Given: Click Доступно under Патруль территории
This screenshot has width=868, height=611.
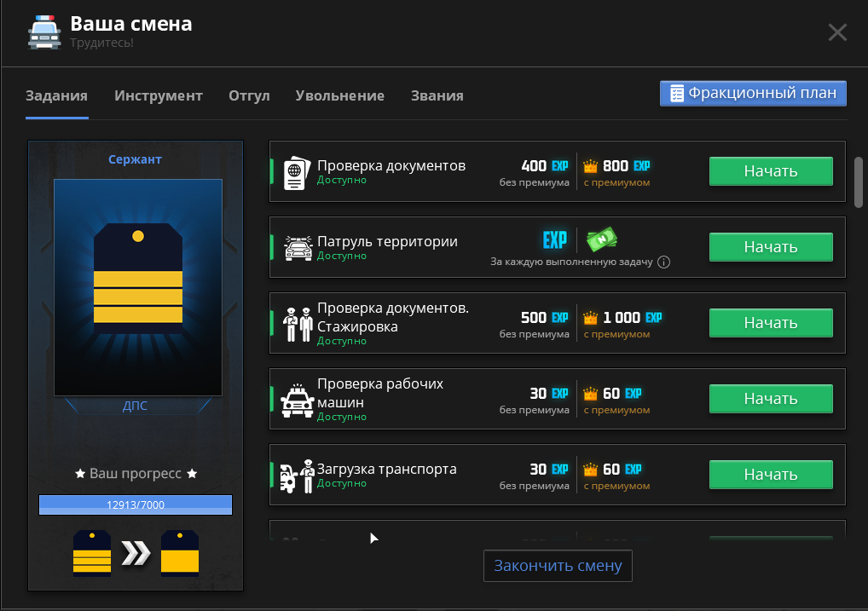Looking at the screenshot, I should click(x=342, y=256).
